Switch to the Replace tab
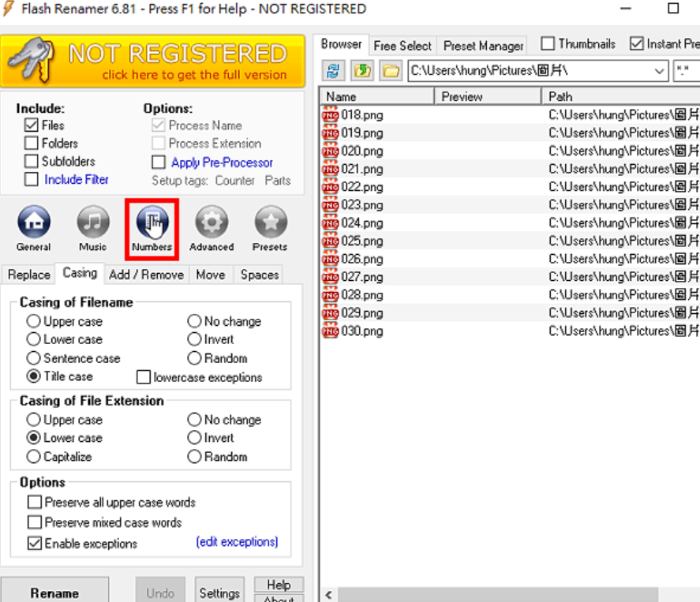 click(29, 275)
